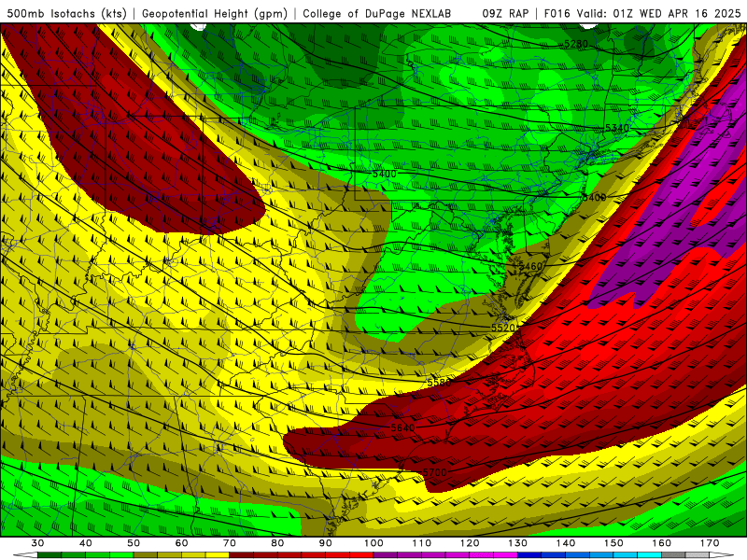Select the 5520 height contour label
The image size is (747, 560).
[503, 328]
